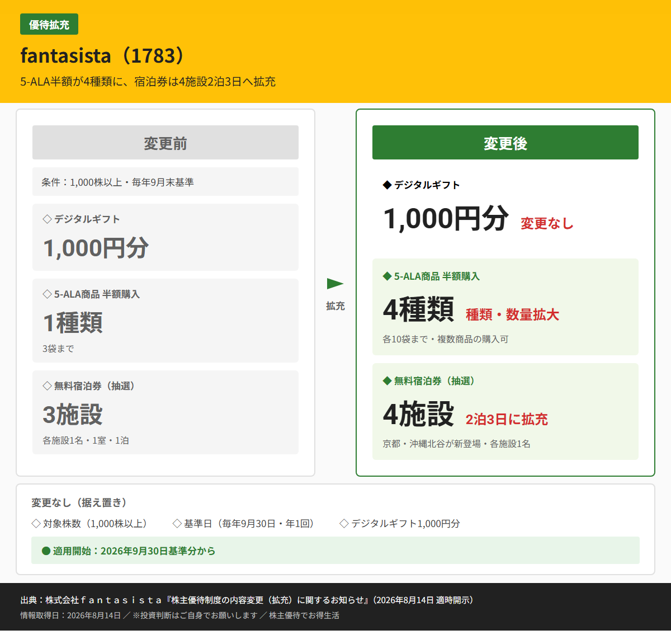Image resolution: width=671 pixels, height=644 pixels.
Task: Click the green arrow icon above 拡充
Action: tap(335, 284)
